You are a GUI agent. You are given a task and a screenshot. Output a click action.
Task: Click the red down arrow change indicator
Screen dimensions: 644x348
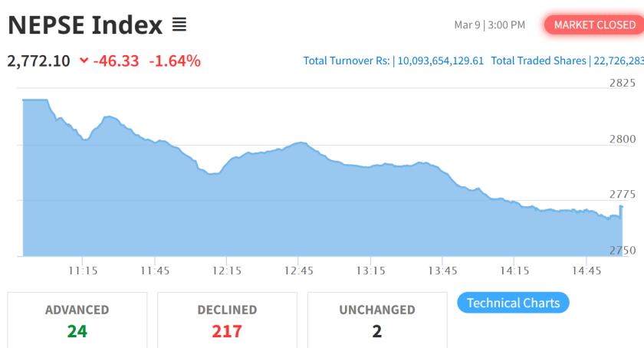coord(84,61)
